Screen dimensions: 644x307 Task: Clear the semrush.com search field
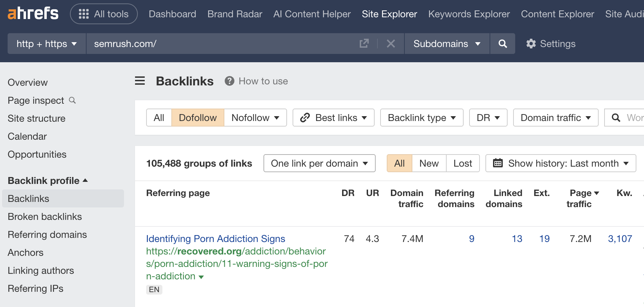pyautogui.click(x=391, y=44)
